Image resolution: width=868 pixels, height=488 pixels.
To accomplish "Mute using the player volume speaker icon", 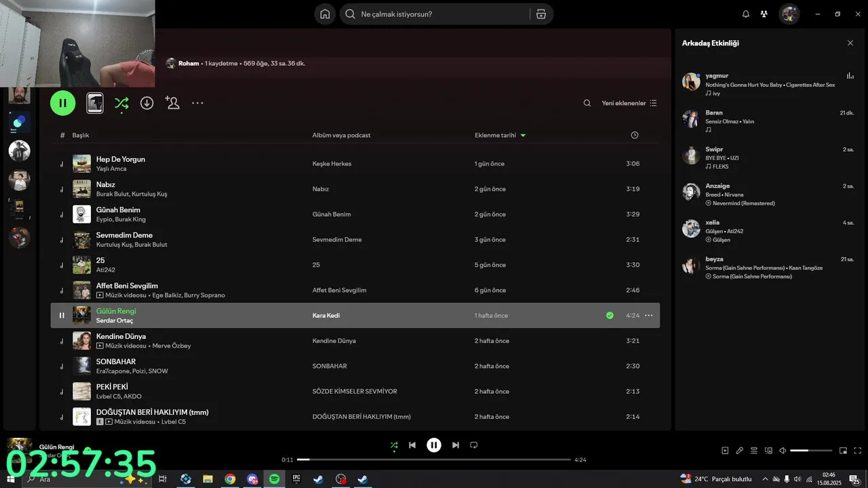I will (783, 450).
